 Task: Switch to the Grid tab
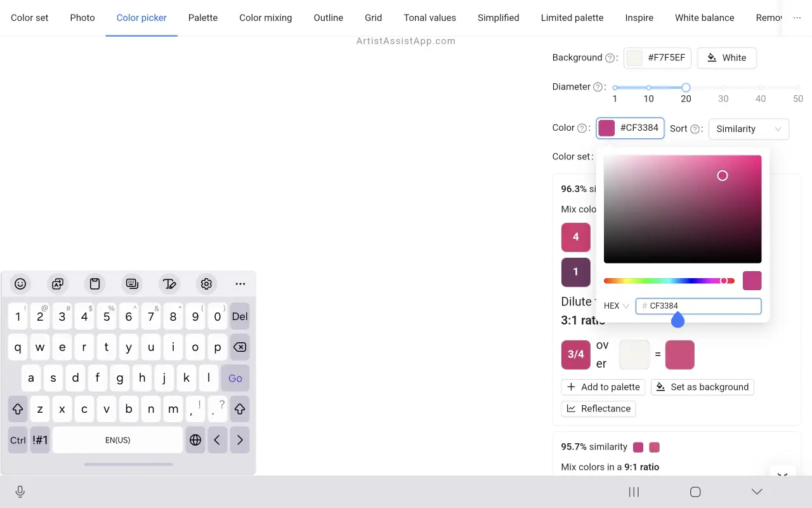[374, 18]
